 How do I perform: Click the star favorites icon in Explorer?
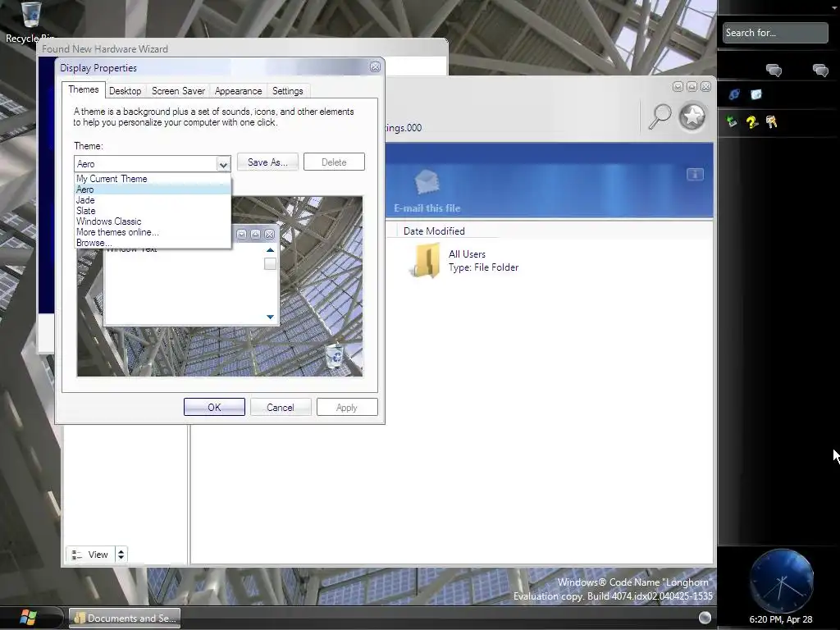click(x=692, y=116)
